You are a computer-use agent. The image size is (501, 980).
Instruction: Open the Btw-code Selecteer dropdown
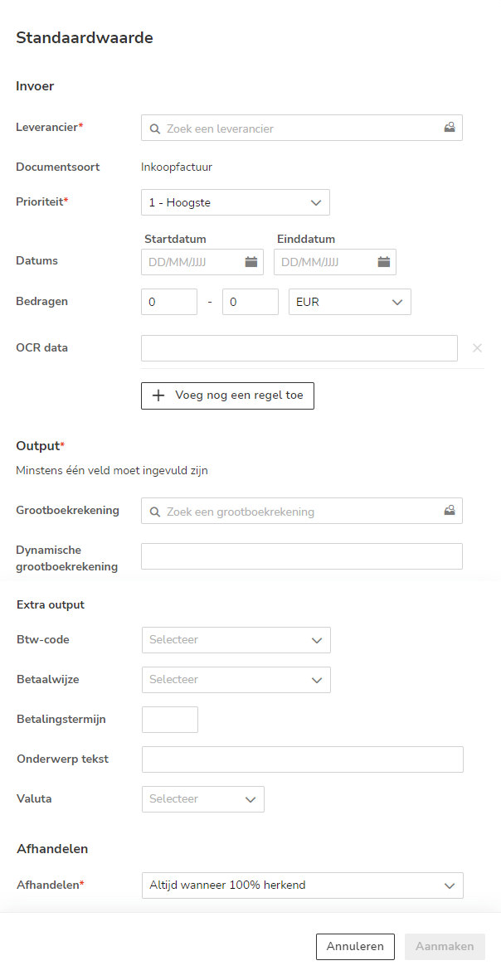coord(236,640)
